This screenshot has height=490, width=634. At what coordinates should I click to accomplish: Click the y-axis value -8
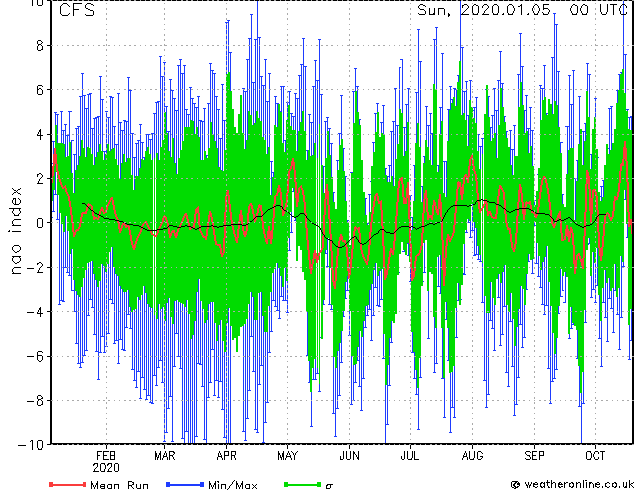35,400
